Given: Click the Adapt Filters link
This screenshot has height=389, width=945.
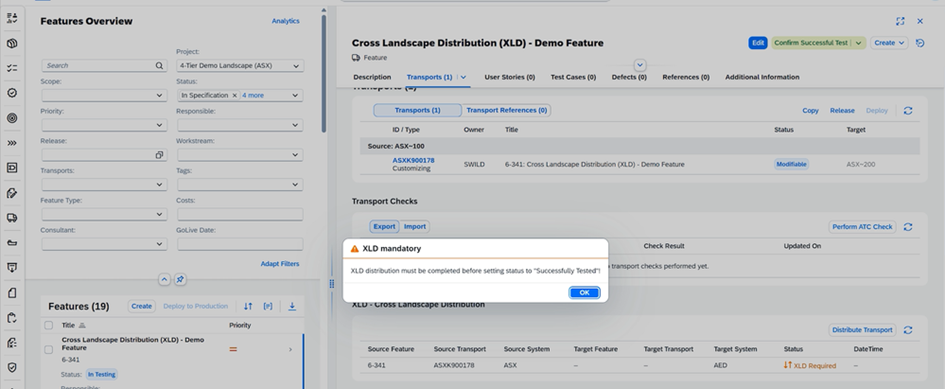Looking at the screenshot, I should [280, 264].
